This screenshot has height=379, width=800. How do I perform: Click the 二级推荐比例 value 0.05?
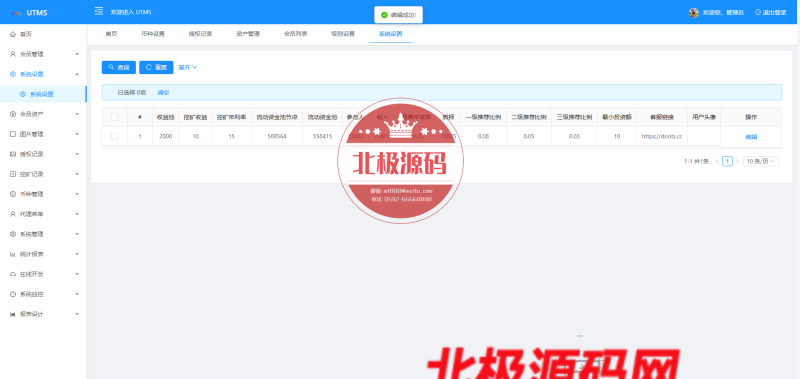[529, 137]
